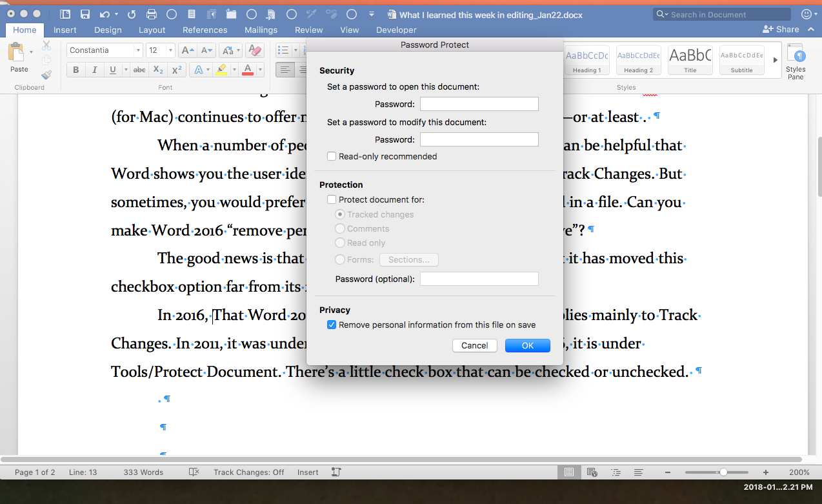The width and height of the screenshot is (822, 504).
Task: Select the Comments protection radio button
Action: (340, 228)
